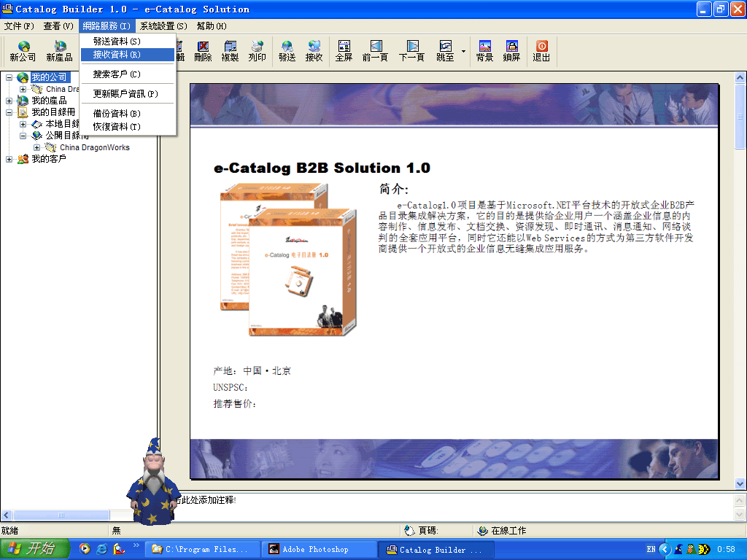The image size is (747, 560).
Task: Open the 幫助(H) menu
Action: [212, 26]
